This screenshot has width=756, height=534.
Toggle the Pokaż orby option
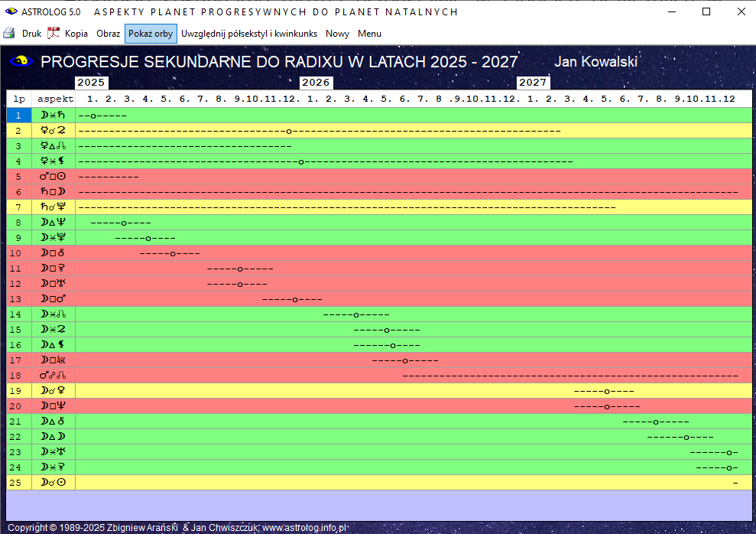point(151,34)
